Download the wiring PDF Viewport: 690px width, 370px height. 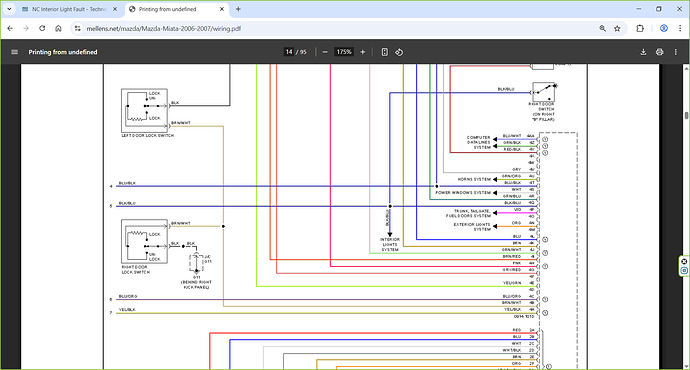pyautogui.click(x=643, y=52)
